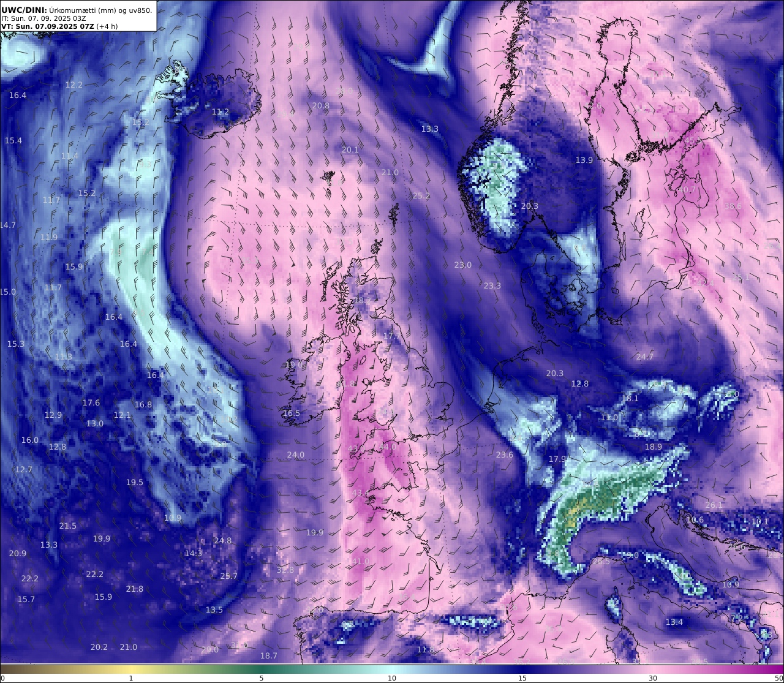Click the map value 13.4
The image size is (784, 683).
[x=674, y=622]
